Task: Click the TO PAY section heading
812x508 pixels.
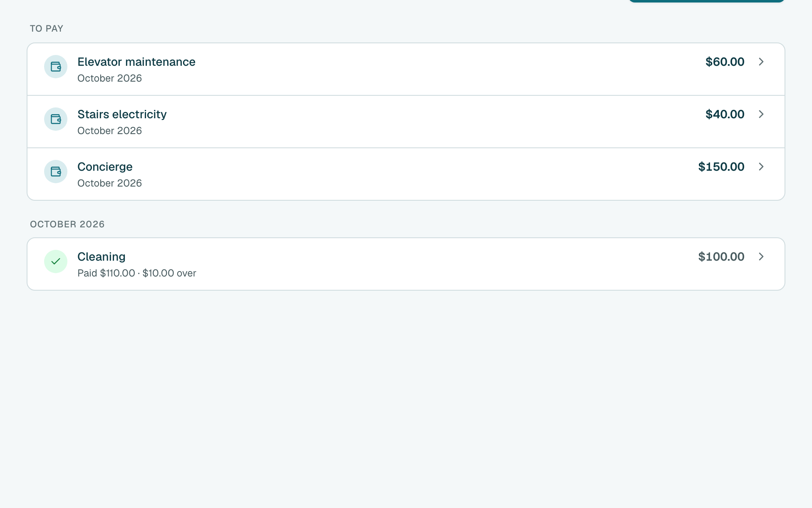Action: pos(47,29)
